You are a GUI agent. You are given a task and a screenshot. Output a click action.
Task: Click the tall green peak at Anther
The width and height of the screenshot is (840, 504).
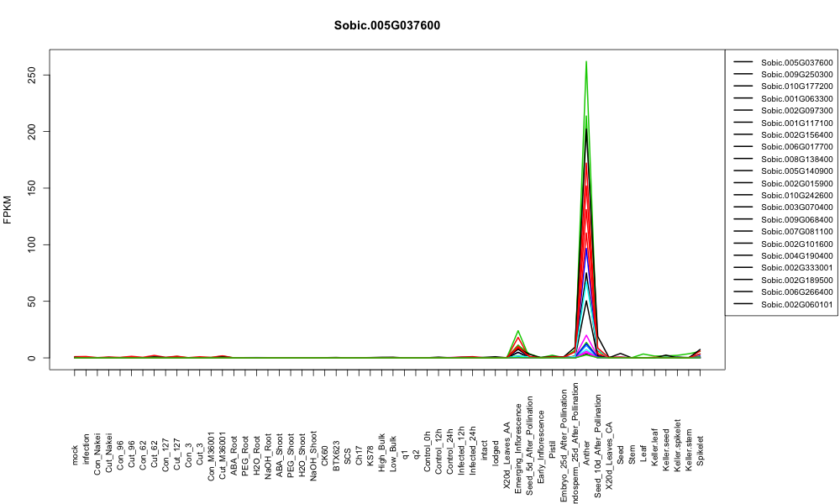(586, 62)
